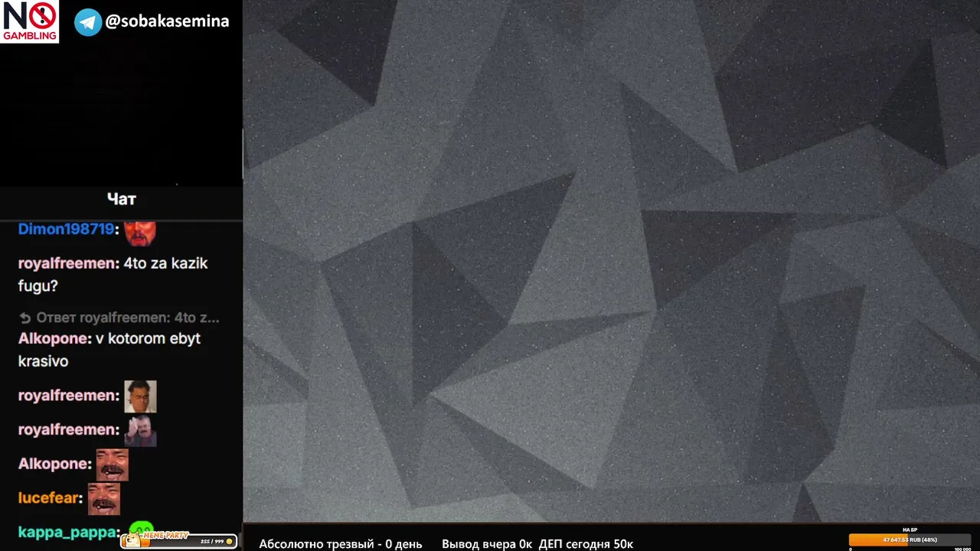Click Alkopone on 'v kotorom ebyt' message
The image size is (980, 551).
coord(54,338)
